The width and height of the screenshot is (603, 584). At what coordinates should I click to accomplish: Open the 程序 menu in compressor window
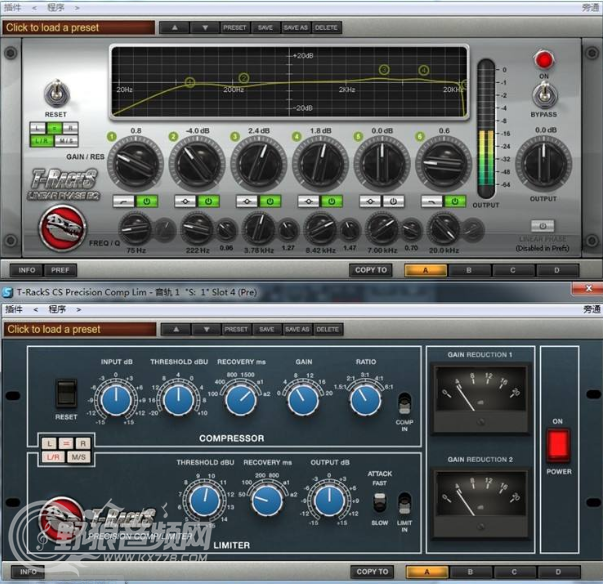click(x=57, y=309)
